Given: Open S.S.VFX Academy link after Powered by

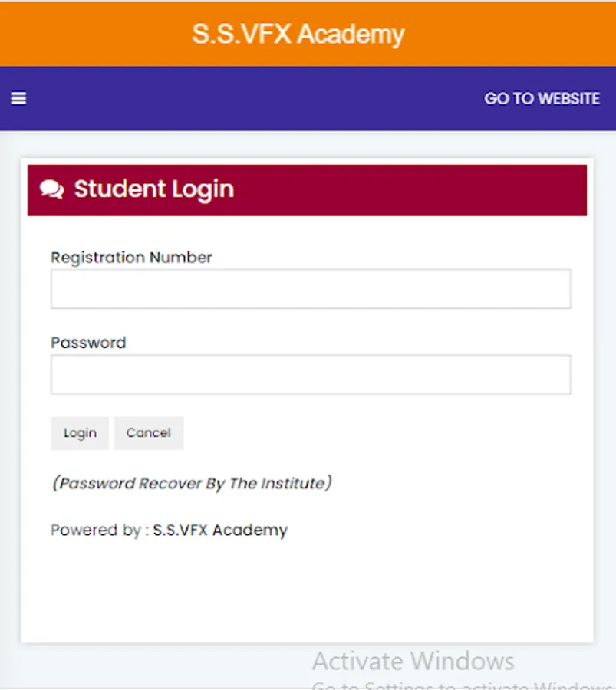Looking at the screenshot, I should (x=220, y=530).
